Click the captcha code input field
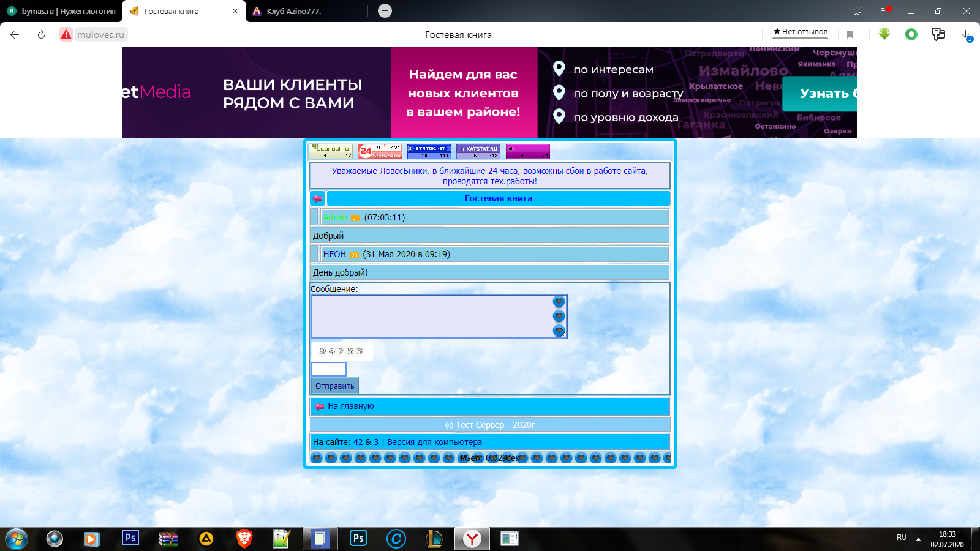Image resolution: width=980 pixels, height=551 pixels. coord(329,369)
